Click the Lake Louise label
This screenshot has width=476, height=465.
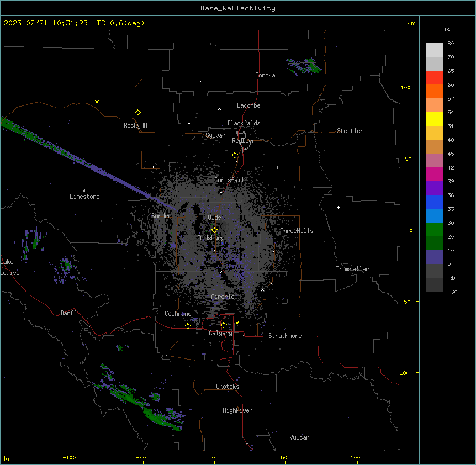pos(10,267)
